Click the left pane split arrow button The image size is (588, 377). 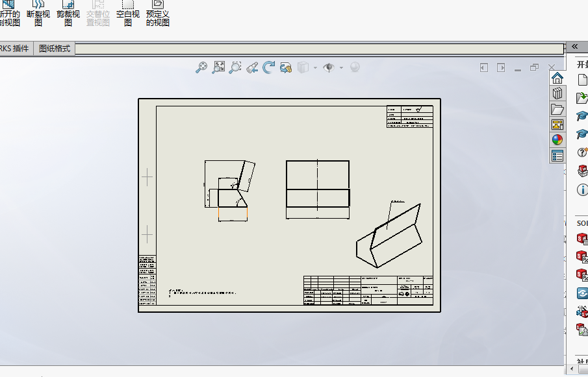484,67
